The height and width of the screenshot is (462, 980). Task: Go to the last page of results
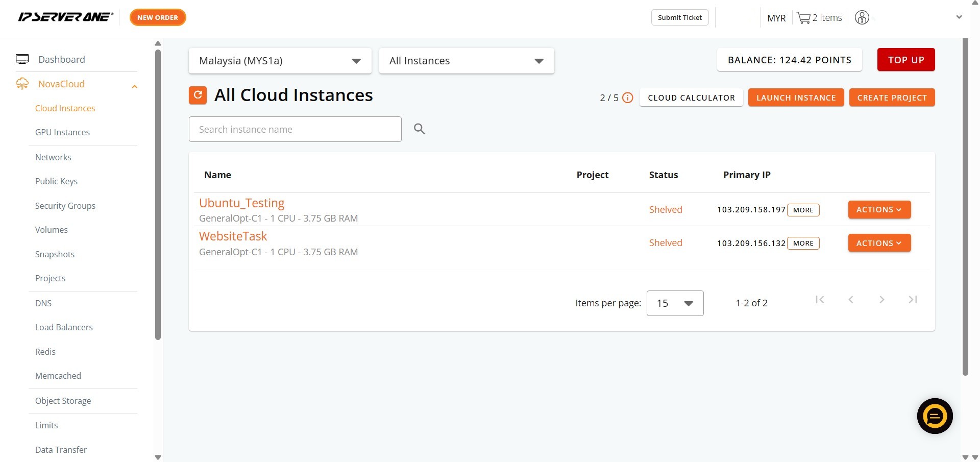coord(913,300)
